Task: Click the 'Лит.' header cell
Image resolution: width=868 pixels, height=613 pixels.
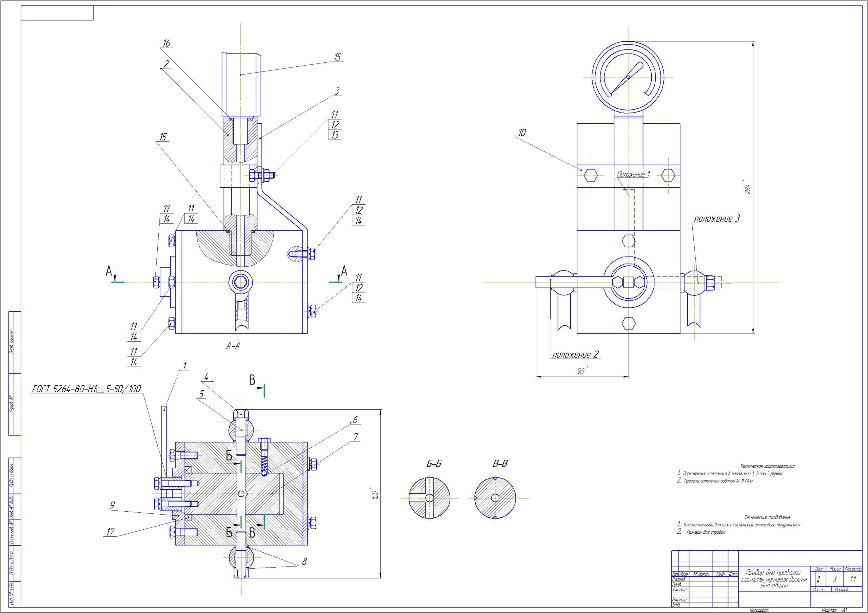Action: [818, 569]
